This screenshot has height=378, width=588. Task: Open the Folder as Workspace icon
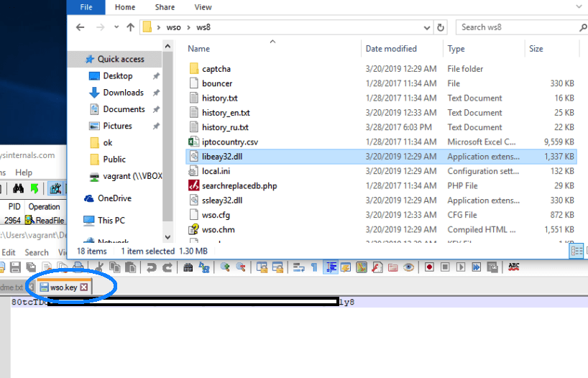coord(392,267)
